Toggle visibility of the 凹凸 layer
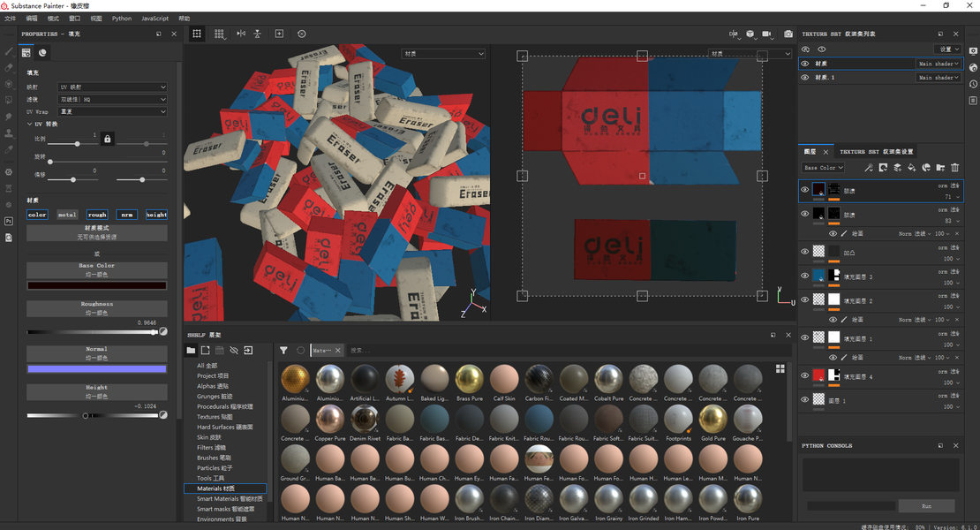Image resolution: width=980 pixels, height=530 pixels. (x=805, y=252)
